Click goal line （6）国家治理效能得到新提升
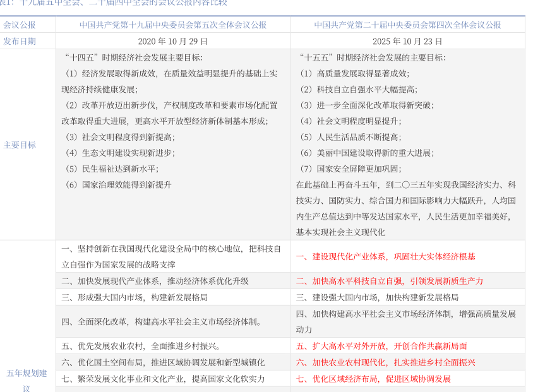The image size is (533, 392). (x=118, y=184)
